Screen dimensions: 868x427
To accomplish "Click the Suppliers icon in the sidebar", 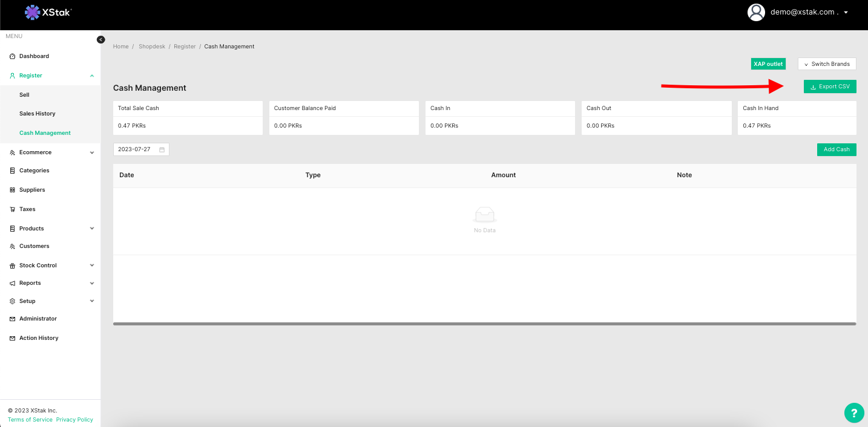I will point(12,190).
